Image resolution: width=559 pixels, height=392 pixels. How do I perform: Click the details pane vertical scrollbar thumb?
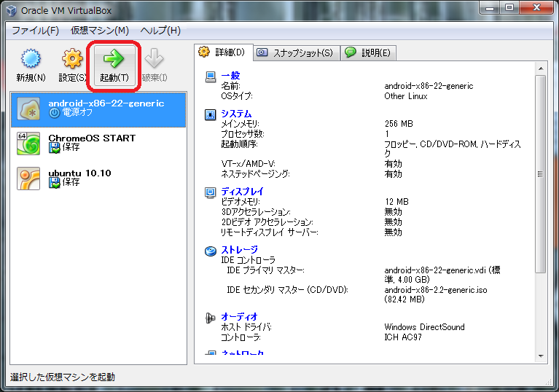pyautogui.click(x=541, y=174)
